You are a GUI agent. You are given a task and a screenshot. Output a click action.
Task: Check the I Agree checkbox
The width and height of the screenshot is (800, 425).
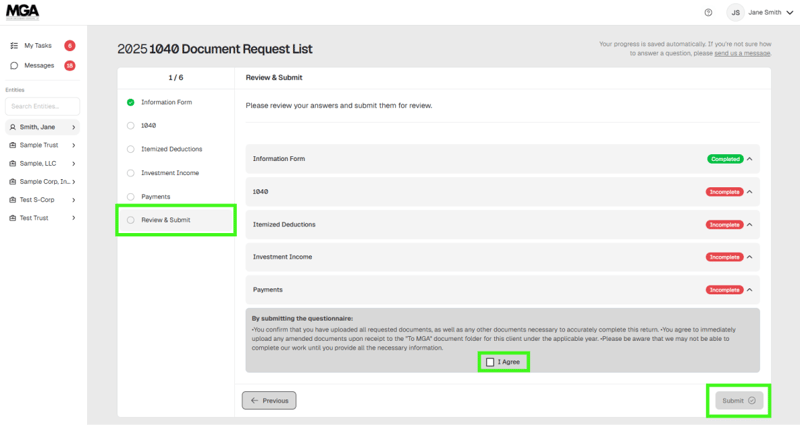490,362
